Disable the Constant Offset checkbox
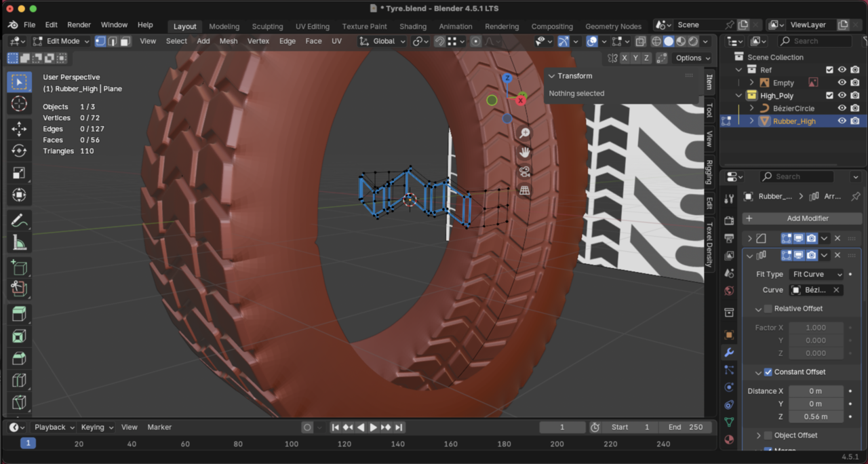The image size is (868, 464). pyautogui.click(x=768, y=372)
